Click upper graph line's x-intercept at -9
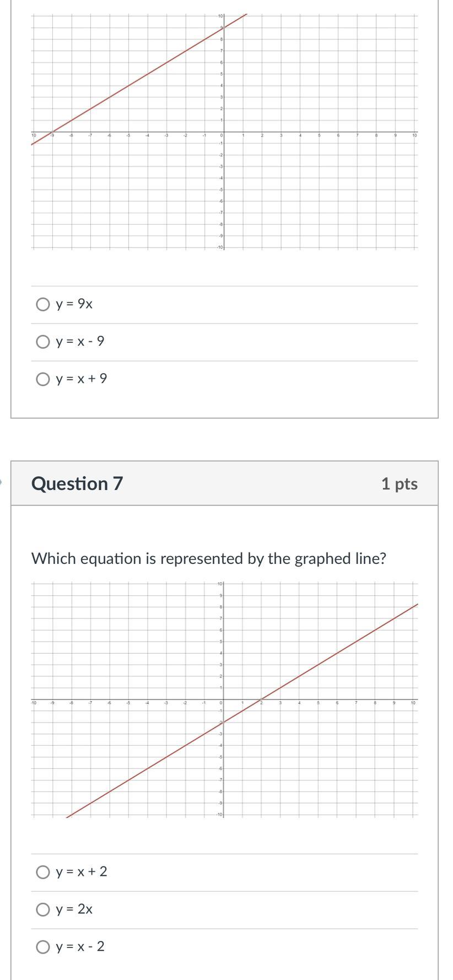453x980 pixels. [x=52, y=132]
